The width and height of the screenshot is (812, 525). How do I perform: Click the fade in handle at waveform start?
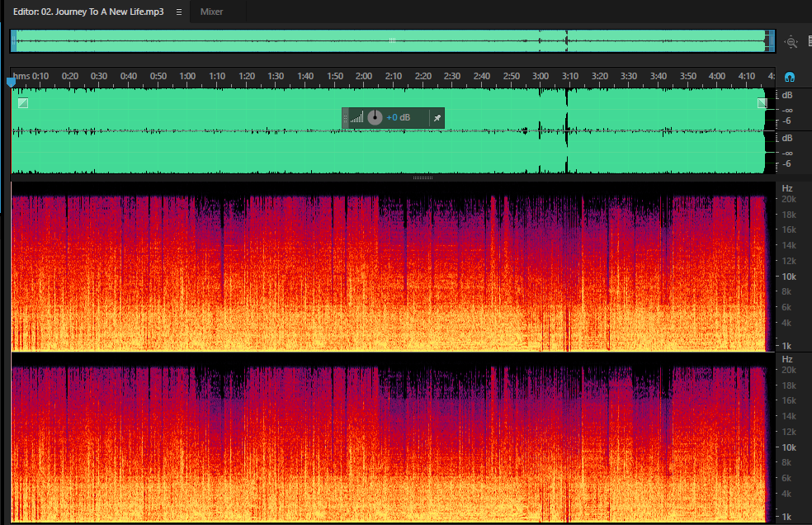tap(23, 103)
